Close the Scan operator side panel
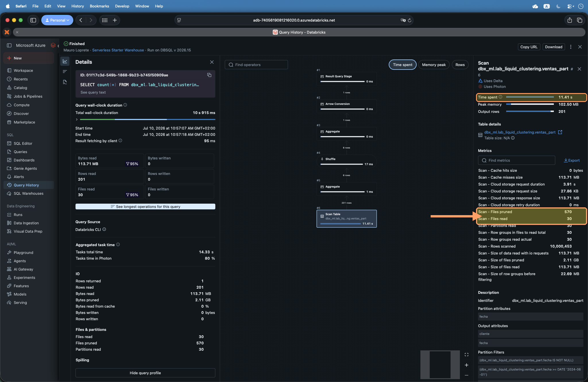Viewport: 588px width, 382px height. coord(579,69)
